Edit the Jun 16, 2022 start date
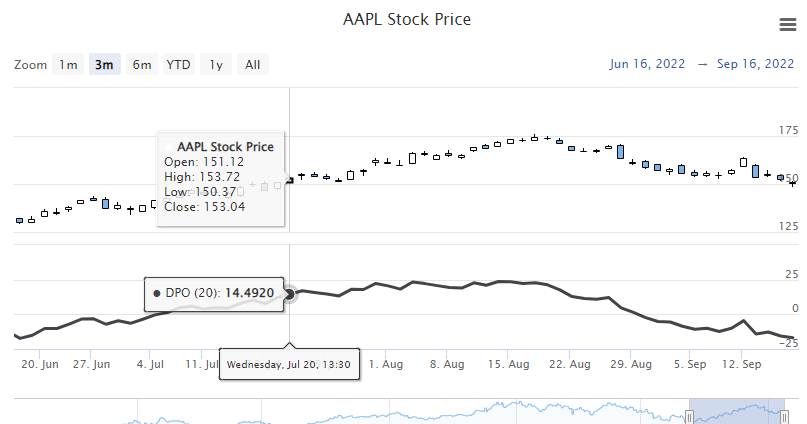The image size is (807, 424). pyautogui.click(x=647, y=64)
